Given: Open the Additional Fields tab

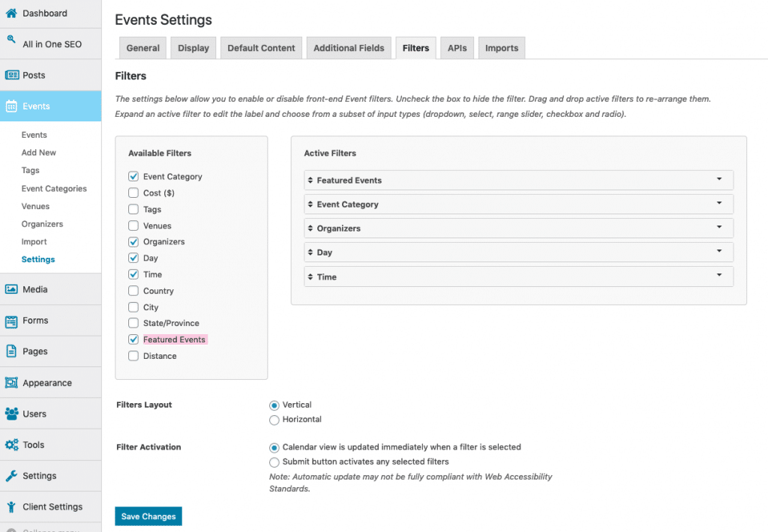Looking at the screenshot, I should (349, 48).
